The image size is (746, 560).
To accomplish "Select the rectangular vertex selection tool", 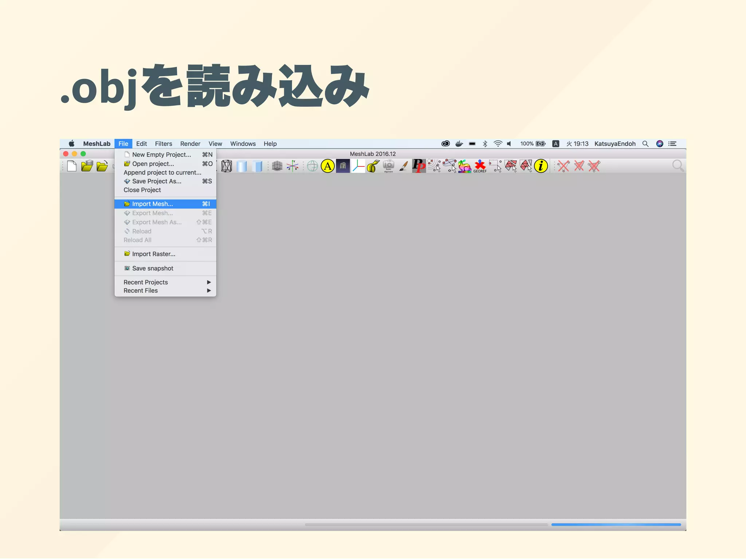I will pyautogui.click(x=495, y=166).
